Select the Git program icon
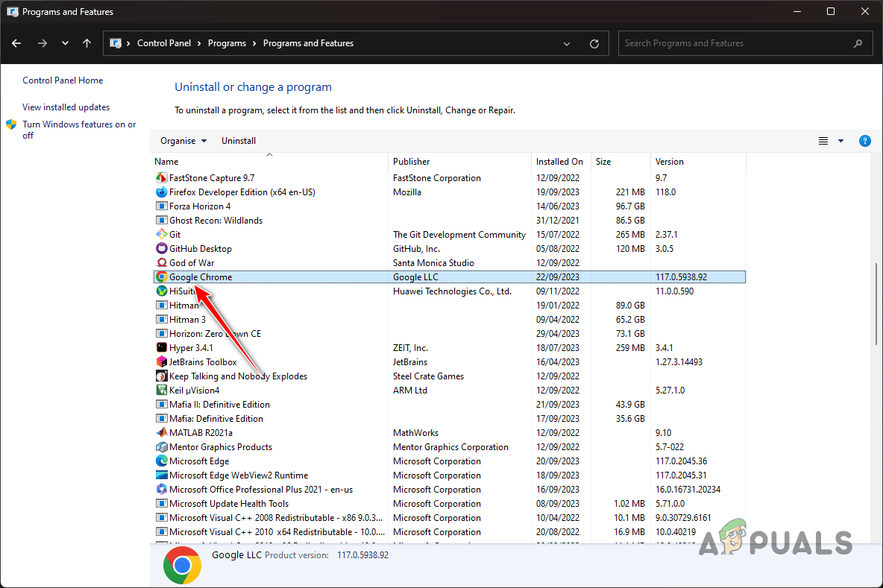Screen dimensions: 883x588 coord(161,234)
